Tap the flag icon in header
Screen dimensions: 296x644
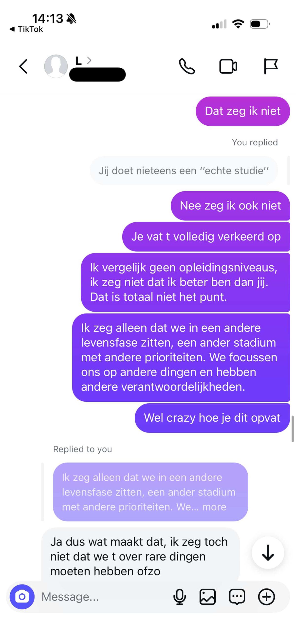point(271,66)
